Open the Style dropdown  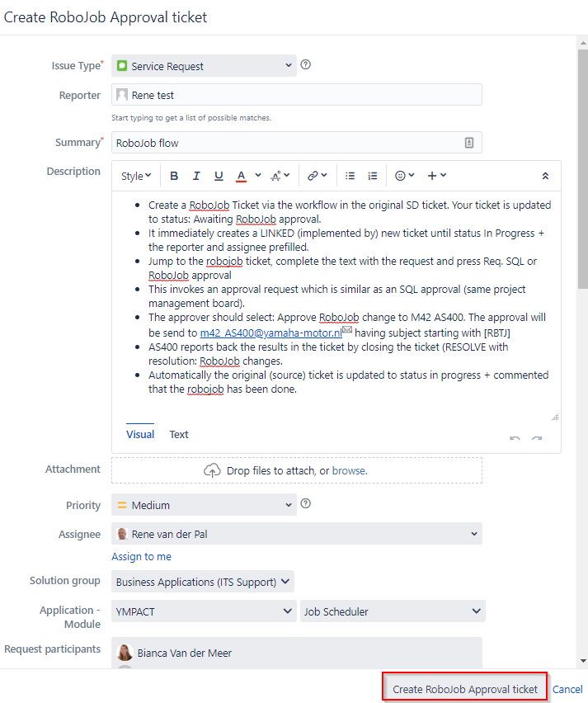(136, 176)
